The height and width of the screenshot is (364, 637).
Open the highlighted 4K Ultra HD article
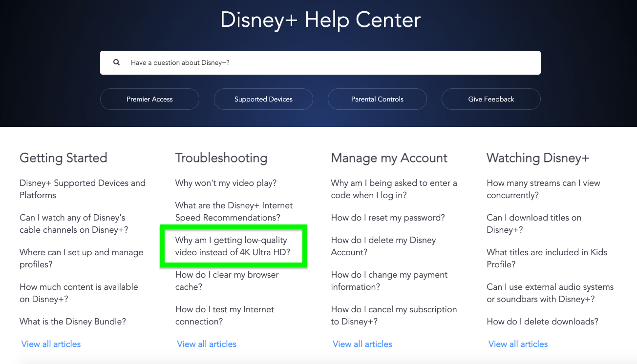(233, 246)
